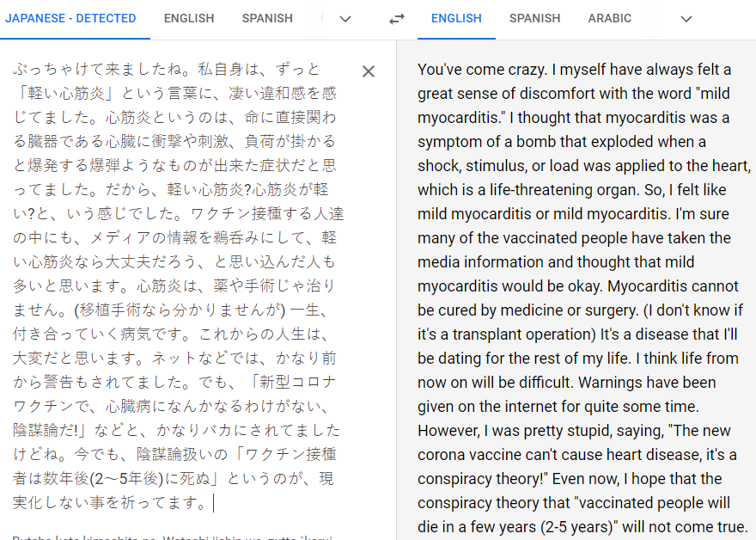
Task: Switch target language to Spanish
Action: click(534, 18)
